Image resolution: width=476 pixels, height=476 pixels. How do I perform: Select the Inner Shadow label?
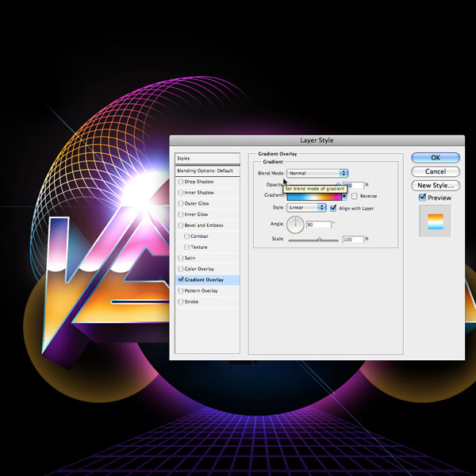(x=199, y=193)
